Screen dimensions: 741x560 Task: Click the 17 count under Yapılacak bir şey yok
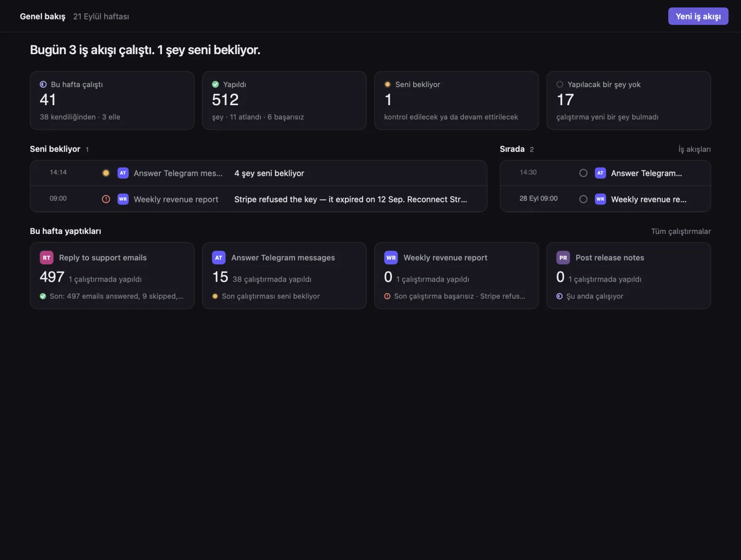[565, 100]
